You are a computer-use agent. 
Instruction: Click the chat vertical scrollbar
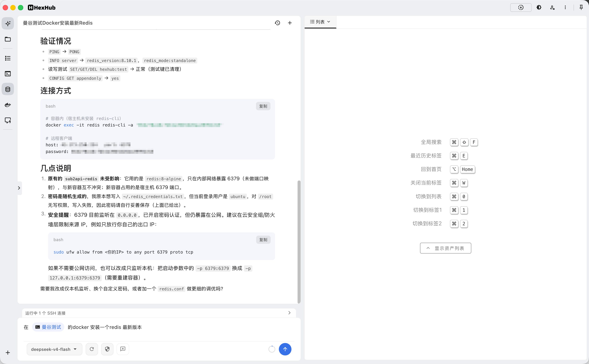(299, 242)
